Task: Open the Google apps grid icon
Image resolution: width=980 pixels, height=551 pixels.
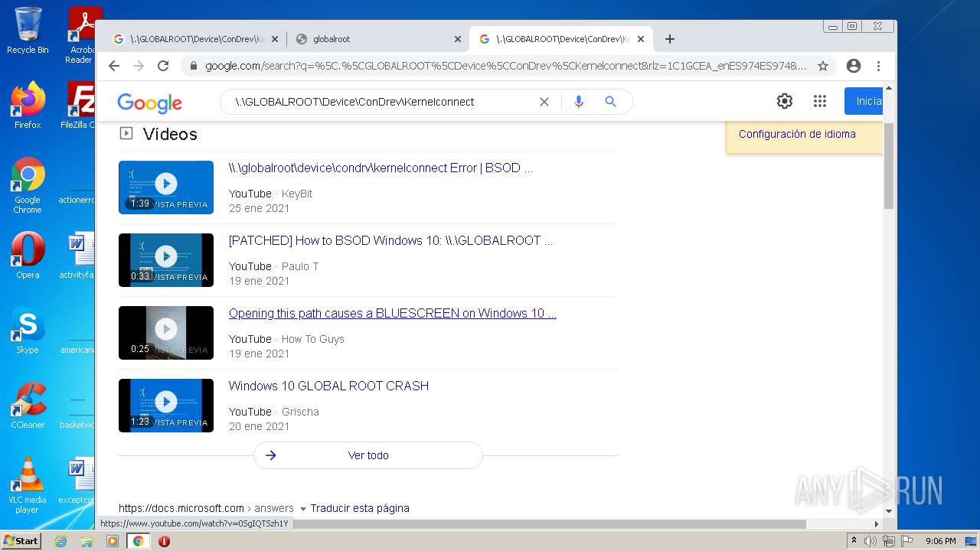Action: [820, 101]
